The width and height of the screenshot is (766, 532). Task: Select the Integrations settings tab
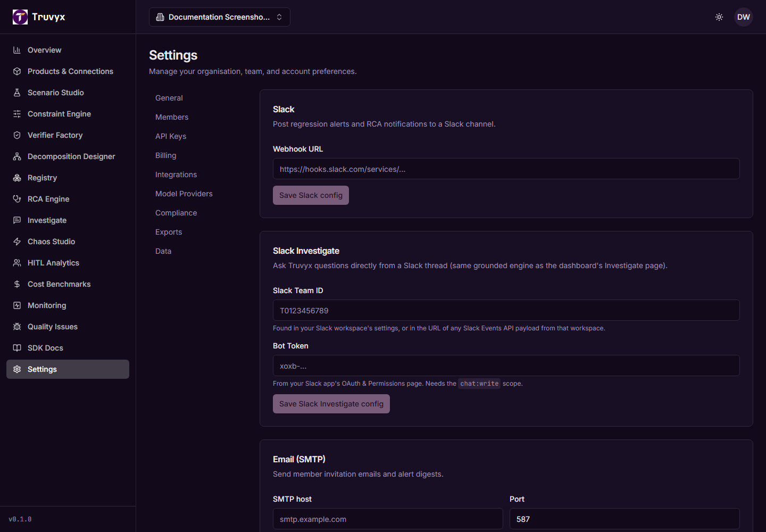176,174
